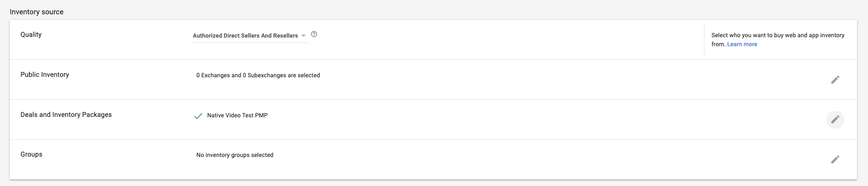Click the help text about buying web and app inventory

click(778, 40)
